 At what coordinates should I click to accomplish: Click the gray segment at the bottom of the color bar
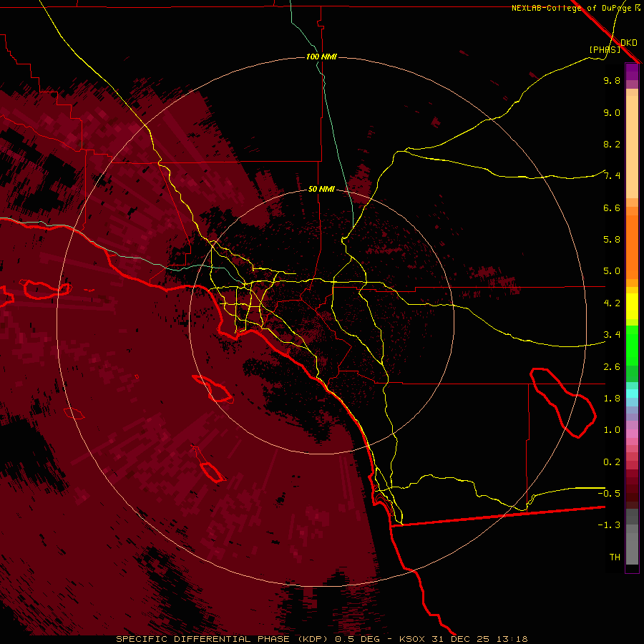coord(632,536)
